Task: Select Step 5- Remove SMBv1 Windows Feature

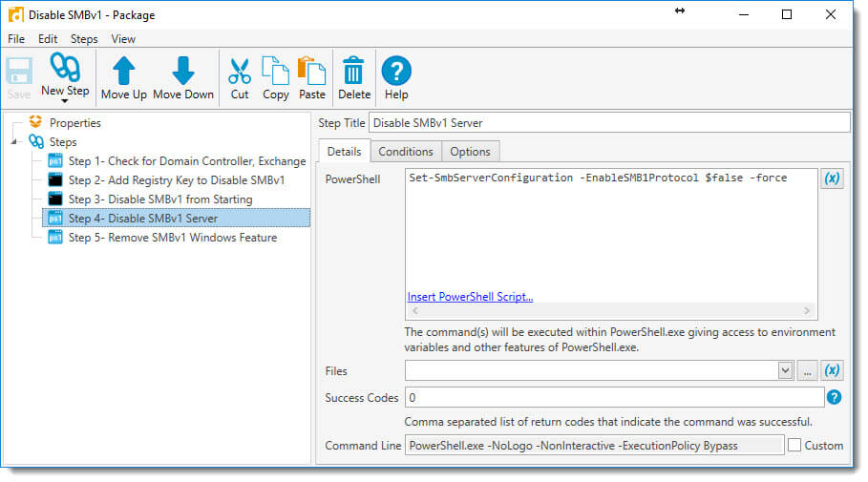Action: 173,238
